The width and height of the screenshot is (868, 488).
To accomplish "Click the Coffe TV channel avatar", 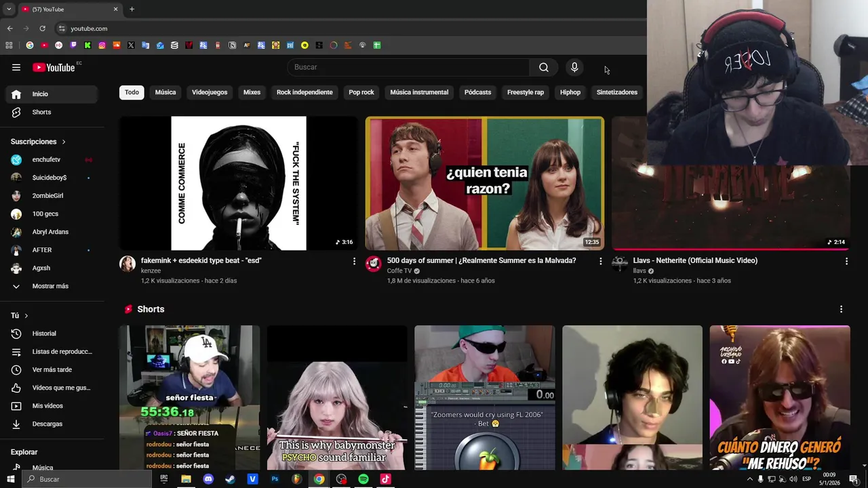I will (x=374, y=264).
